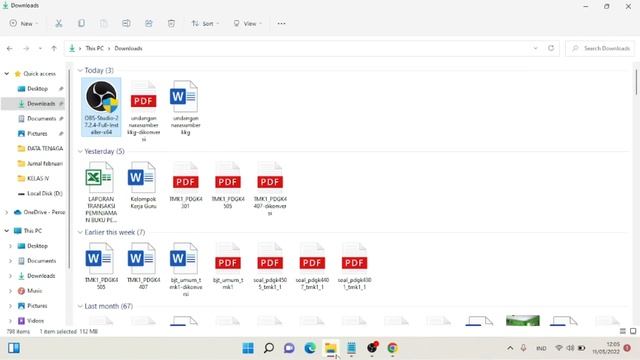Click the Share icon in toolbar
Viewport: 640px width, 360px height.
click(149, 24)
